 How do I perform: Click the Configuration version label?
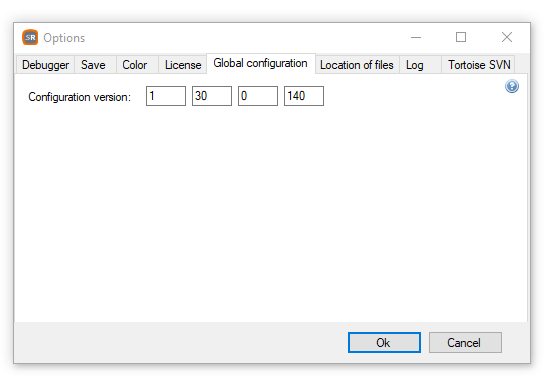click(79, 97)
